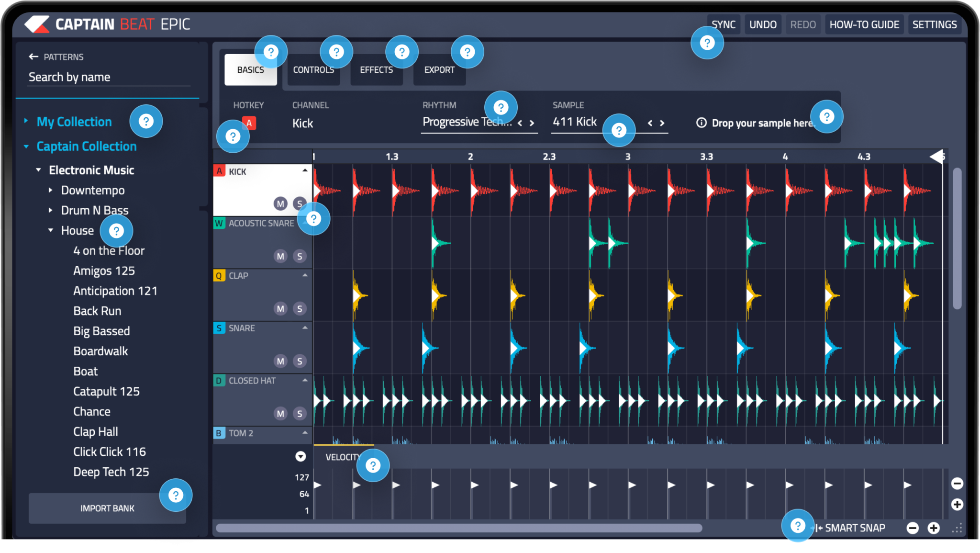
Task: Mute the Clap track
Action: [x=280, y=309]
